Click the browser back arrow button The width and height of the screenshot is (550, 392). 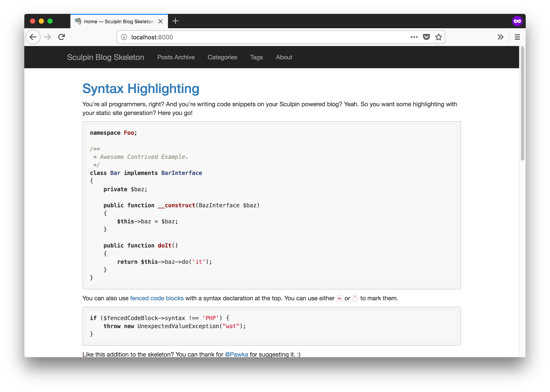(x=33, y=37)
